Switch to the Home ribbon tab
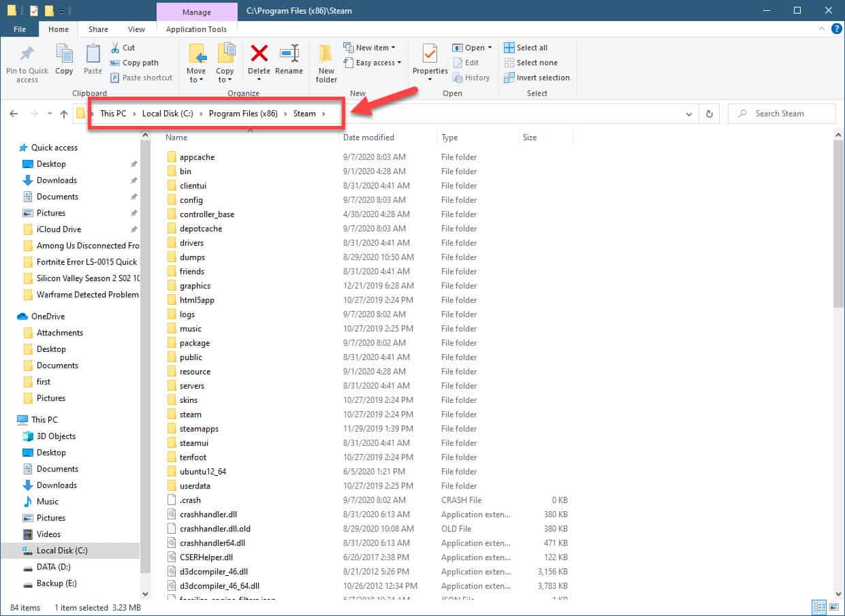The image size is (845, 616). pyautogui.click(x=59, y=29)
